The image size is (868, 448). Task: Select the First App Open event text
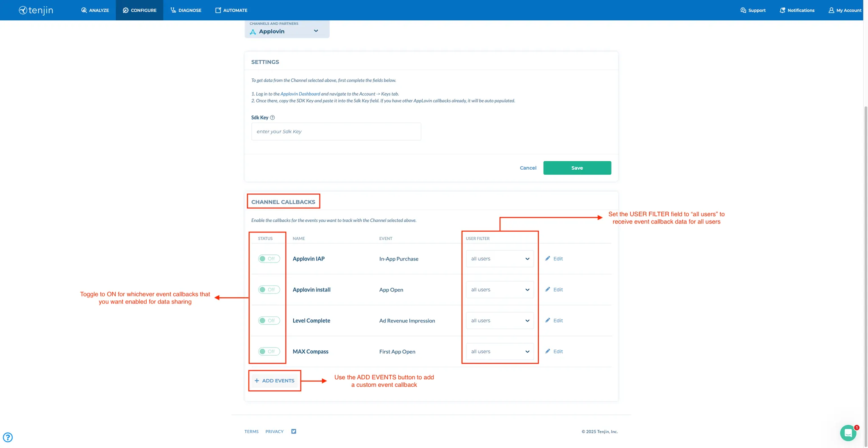coord(397,352)
